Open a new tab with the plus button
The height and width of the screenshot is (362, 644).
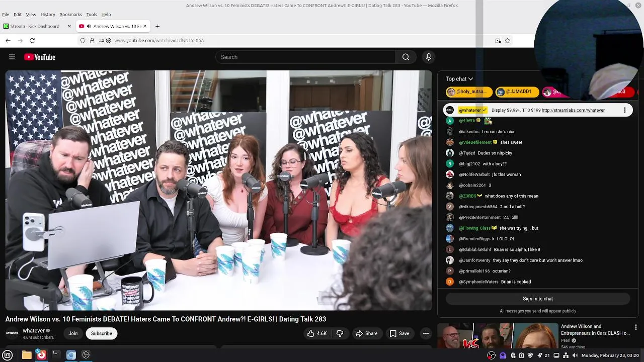(157, 26)
